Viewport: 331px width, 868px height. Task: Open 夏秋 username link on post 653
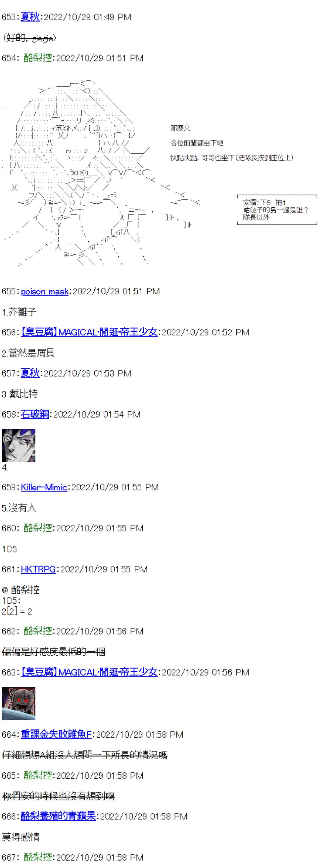[30, 17]
